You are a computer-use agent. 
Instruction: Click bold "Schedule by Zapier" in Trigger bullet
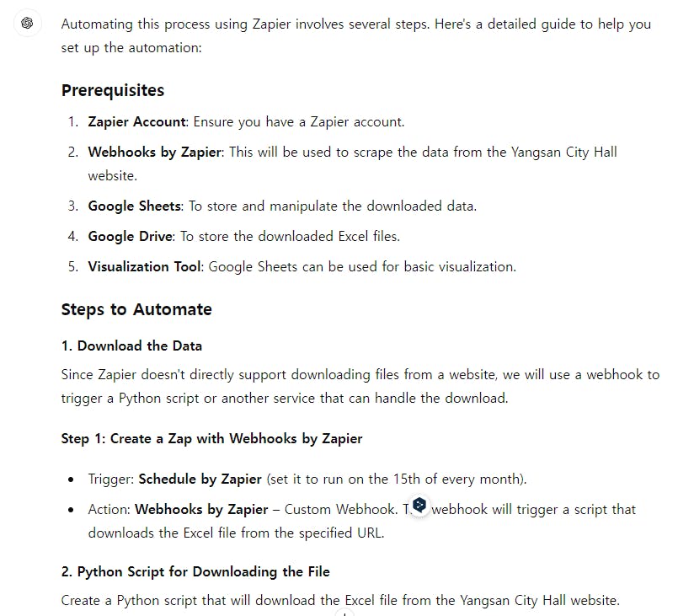point(200,479)
